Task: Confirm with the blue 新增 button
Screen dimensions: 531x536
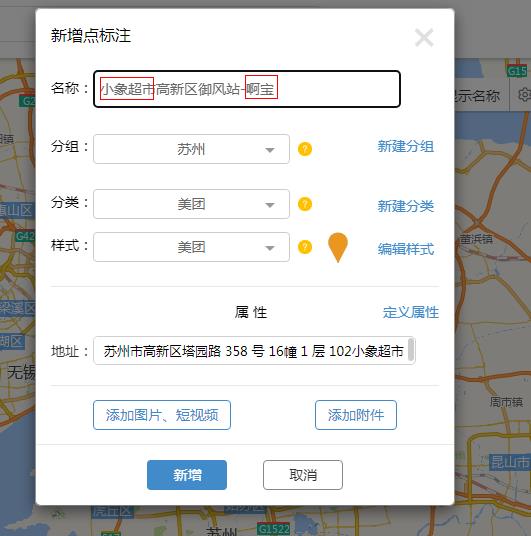Action: pos(187,475)
